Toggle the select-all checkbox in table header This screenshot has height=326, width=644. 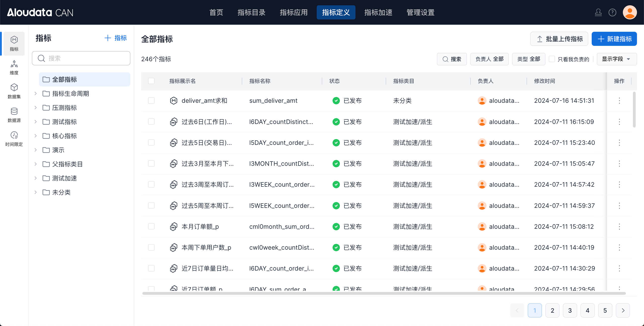(x=151, y=81)
